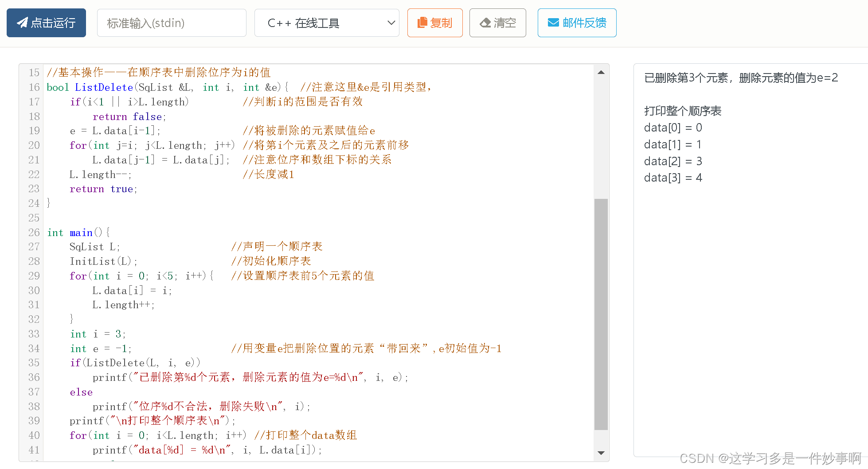Click line 21 'L.data[j-1] = L.data[j];'

point(161,160)
